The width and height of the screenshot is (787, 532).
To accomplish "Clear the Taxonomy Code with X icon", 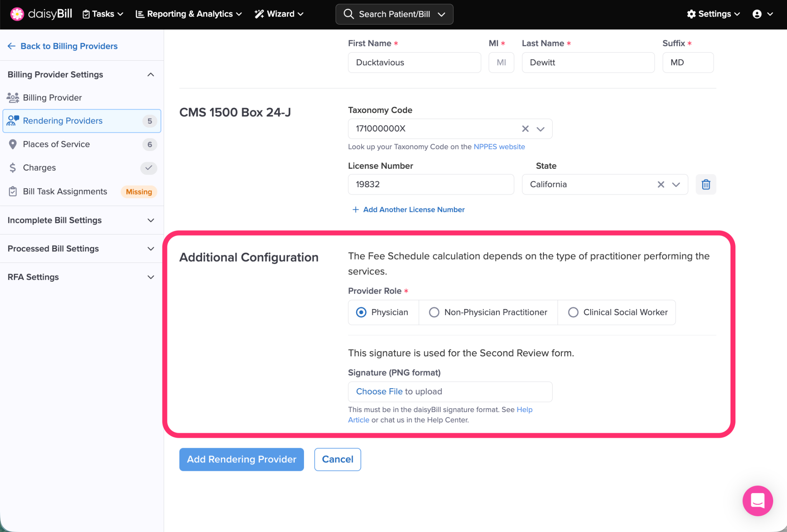I will click(x=525, y=129).
